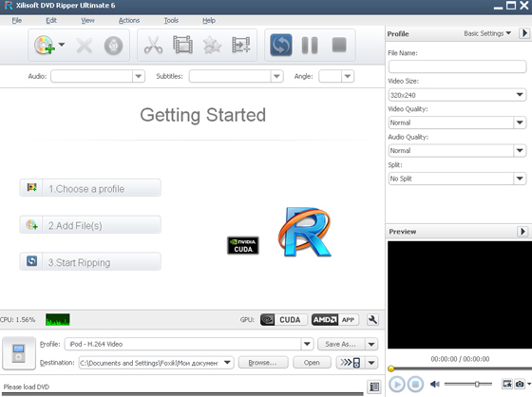Image resolution: width=532 pixels, height=397 pixels.
Task: Open the film strip video edit tool
Action: pyautogui.click(x=182, y=46)
